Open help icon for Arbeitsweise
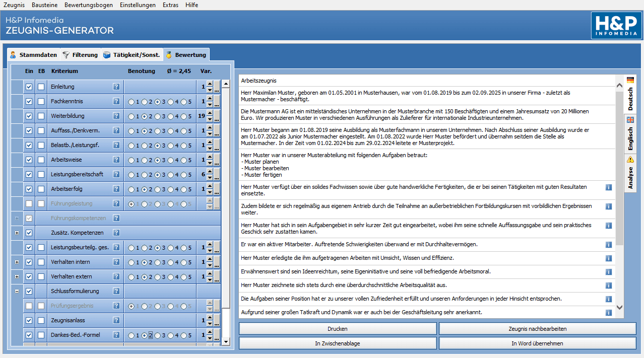The width and height of the screenshot is (644, 358). point(116,160)
